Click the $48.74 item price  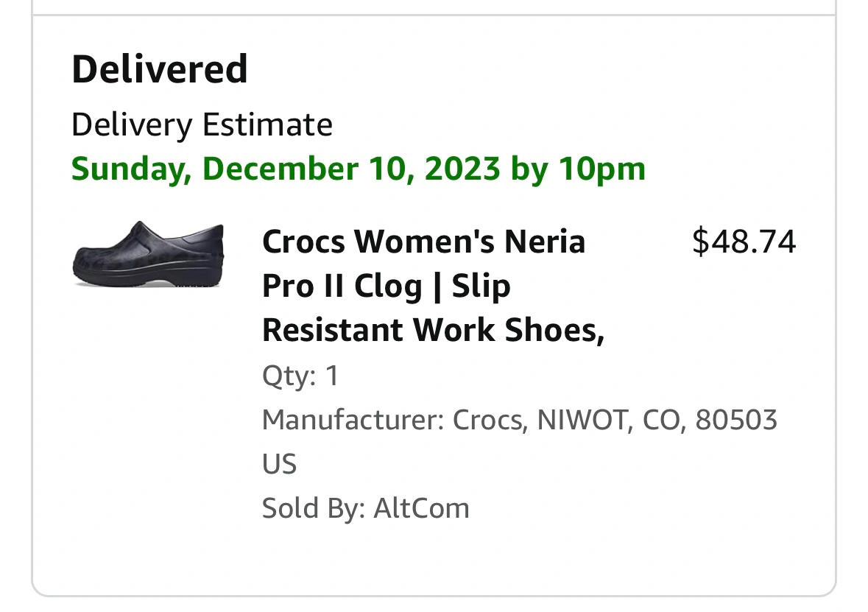click(x=744, y=242)
